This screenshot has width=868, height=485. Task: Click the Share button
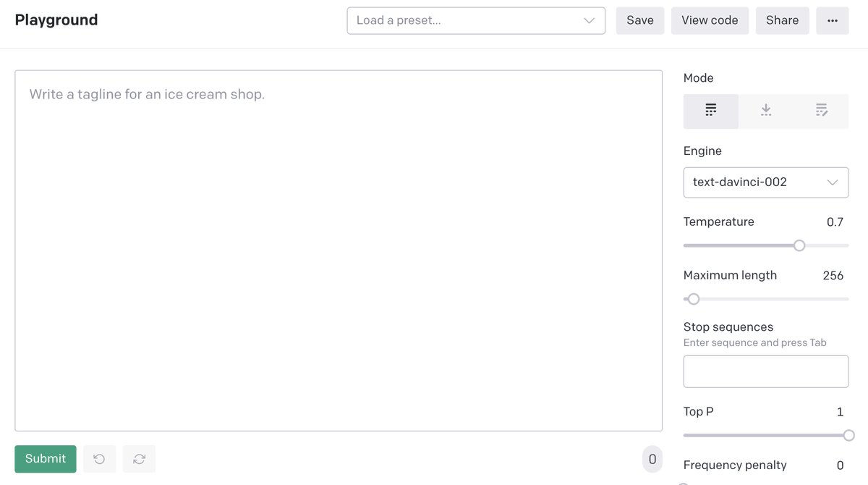pyautogui.click(x=782, y=20)
